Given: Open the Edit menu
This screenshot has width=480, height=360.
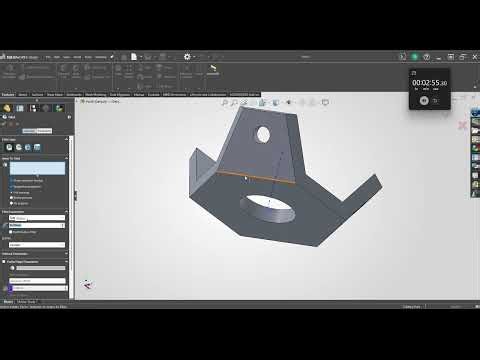Looking at the screenshot, I should click(57, 57).
